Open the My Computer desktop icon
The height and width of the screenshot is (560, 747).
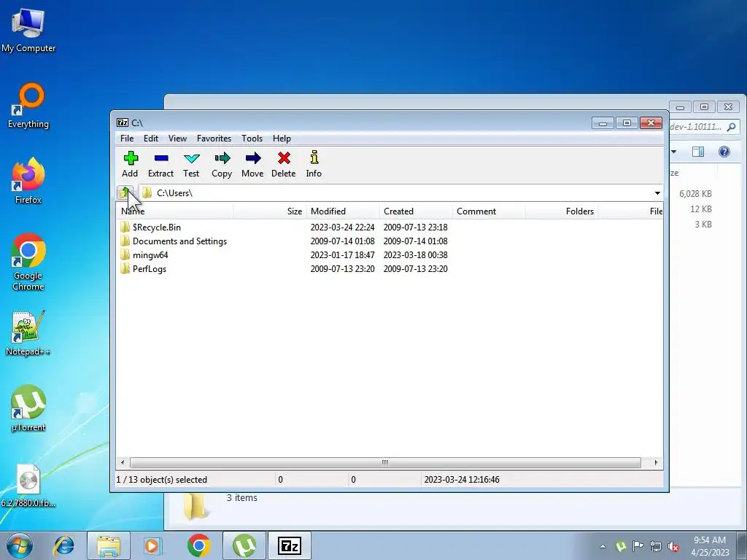pos(28,29)
